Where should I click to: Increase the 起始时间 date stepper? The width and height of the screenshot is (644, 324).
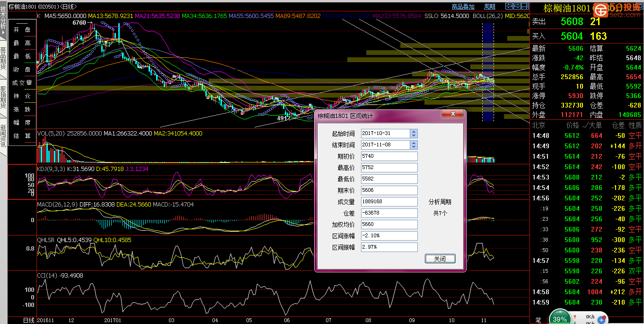click(414, 132)
